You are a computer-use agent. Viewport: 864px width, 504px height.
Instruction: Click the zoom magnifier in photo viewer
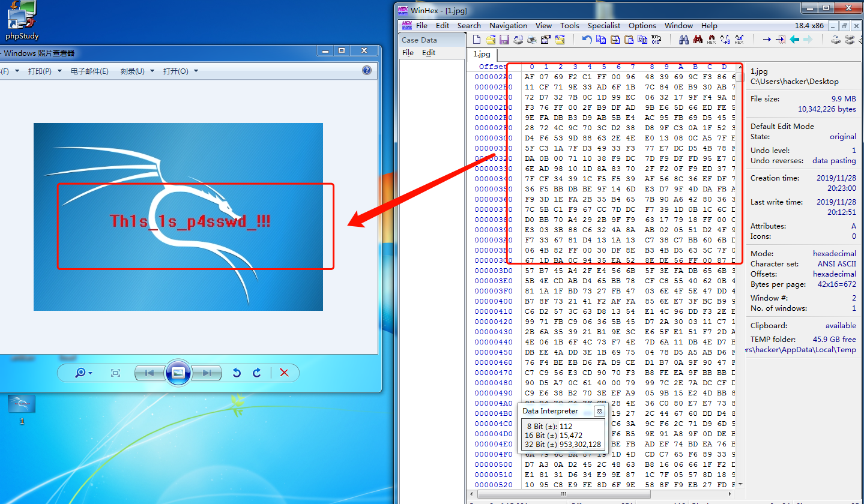(80, 373)
